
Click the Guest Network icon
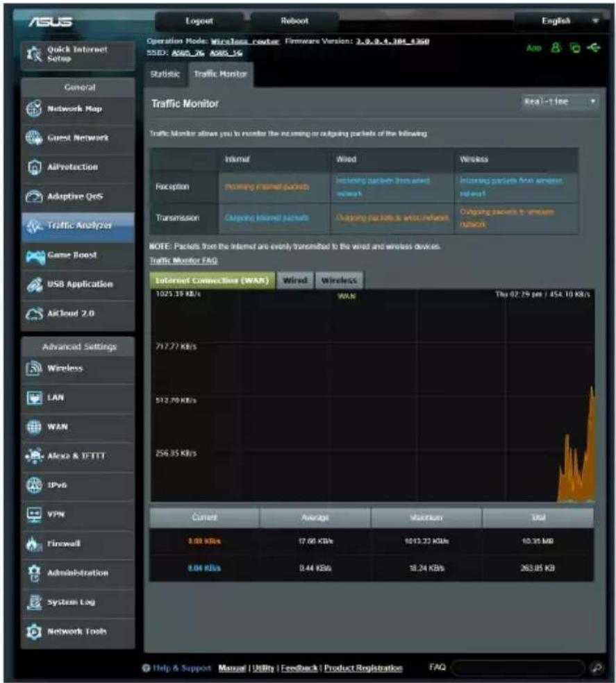pos(34,138)
